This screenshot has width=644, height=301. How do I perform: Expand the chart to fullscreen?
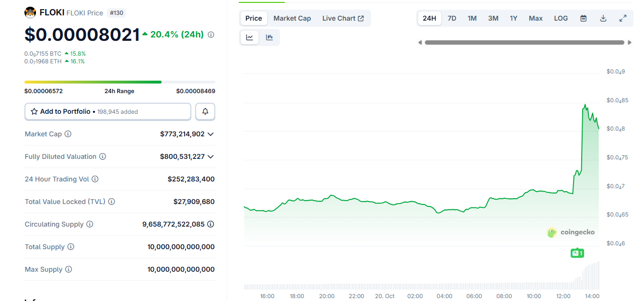pyautogui.click(x=623, y=18)
